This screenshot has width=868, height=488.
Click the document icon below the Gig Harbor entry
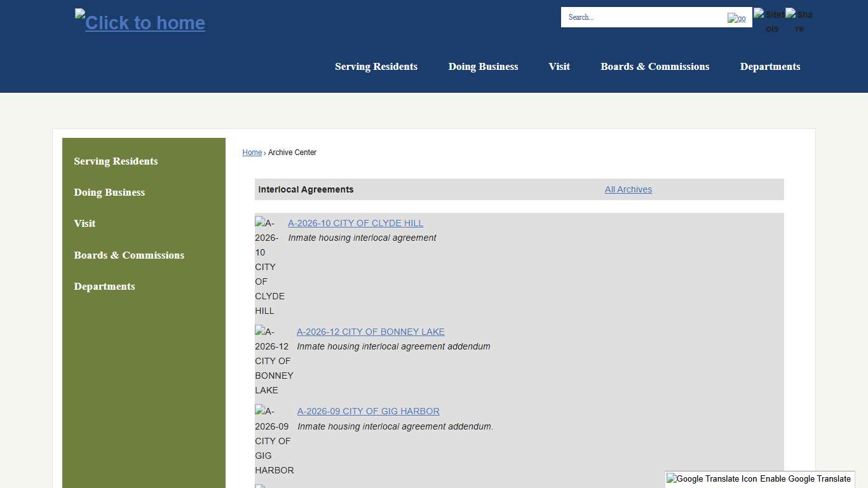[x=259, y=485]
